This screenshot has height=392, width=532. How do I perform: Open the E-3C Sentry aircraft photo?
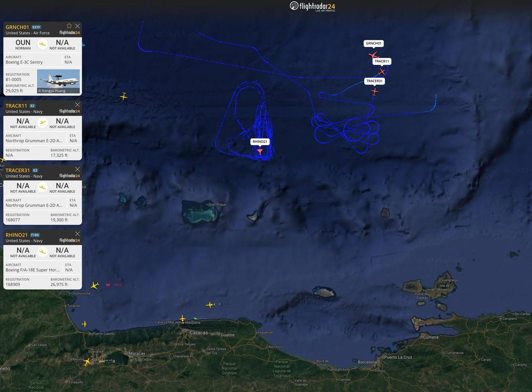click(58, 81)
